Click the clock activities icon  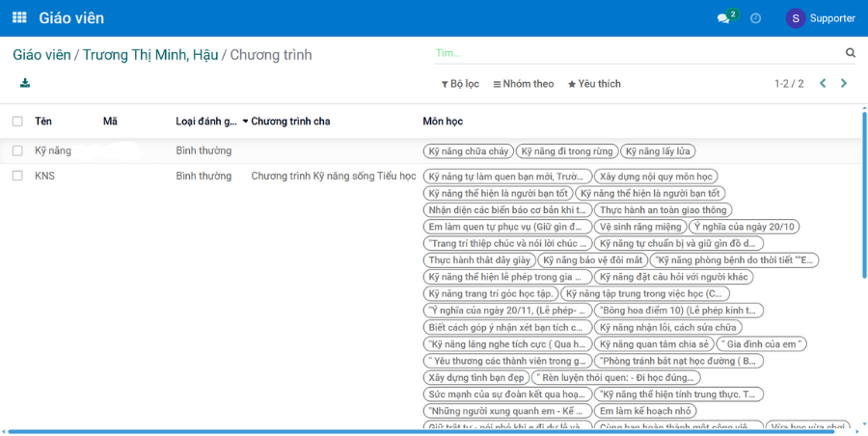tap(756, 18)
